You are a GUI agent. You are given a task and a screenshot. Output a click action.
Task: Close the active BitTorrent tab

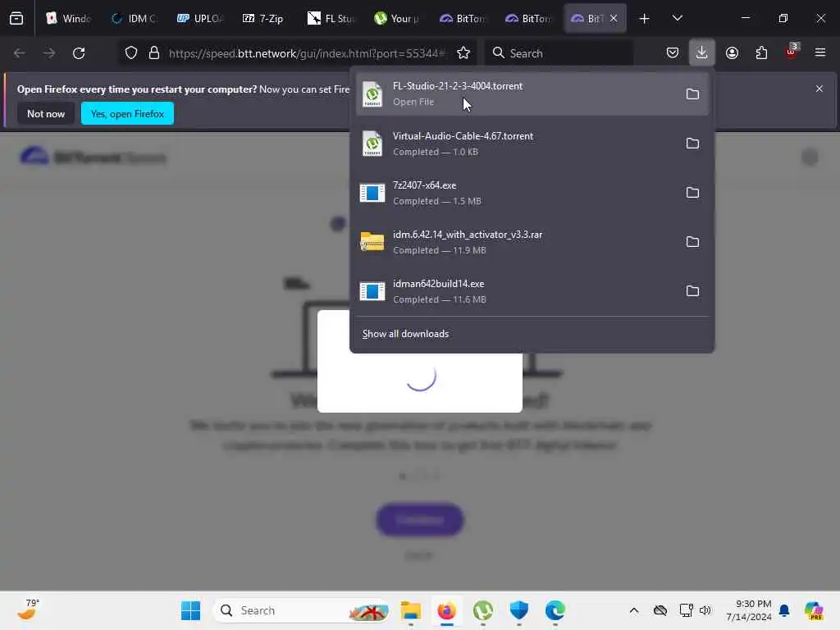614,18
